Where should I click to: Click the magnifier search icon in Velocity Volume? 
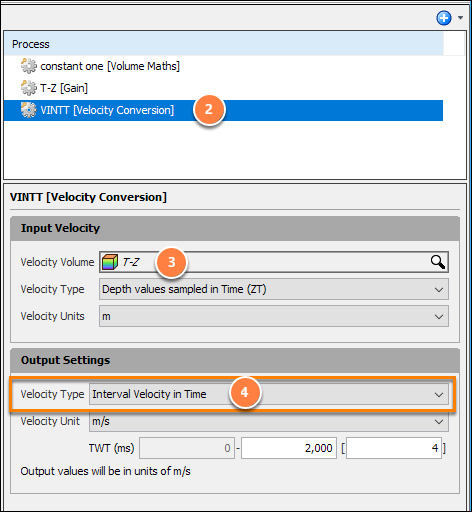(x=437, y=262)
